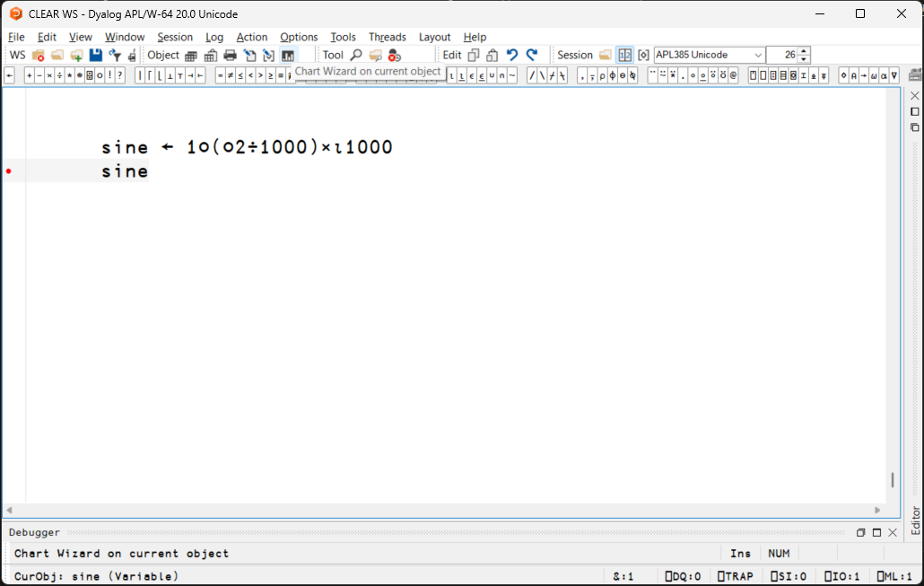This screenshot has width=924, height=586.
Task: Increase font size with the up stepper arrow
Action: 804,51
